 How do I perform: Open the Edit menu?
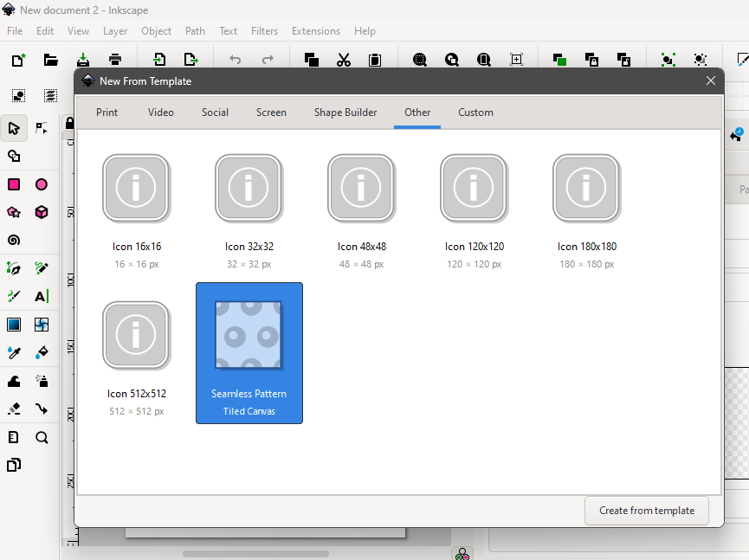(x=45, y=31)
